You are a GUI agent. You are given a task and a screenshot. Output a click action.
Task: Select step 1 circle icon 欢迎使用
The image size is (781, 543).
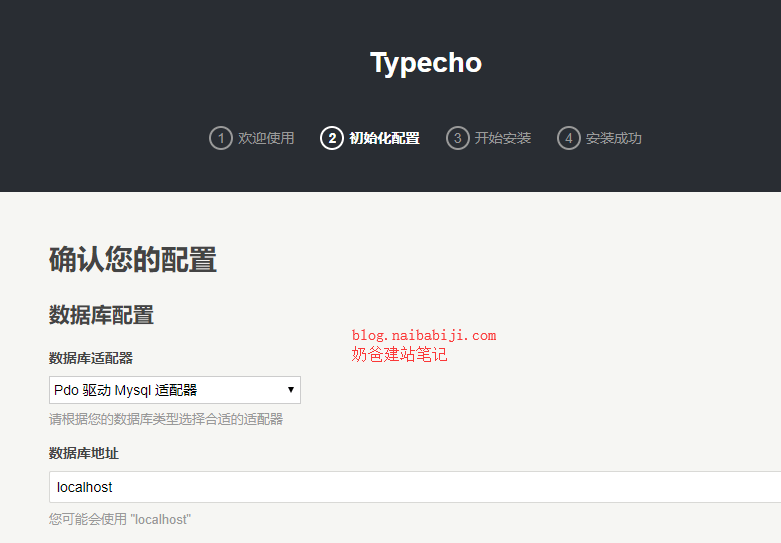click(x=221, y=138)
